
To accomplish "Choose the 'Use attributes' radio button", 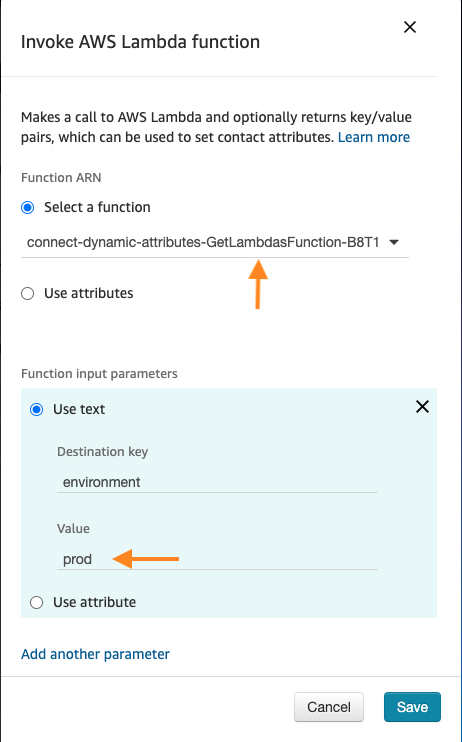I will pyautogui.click(x=28, y=293).
